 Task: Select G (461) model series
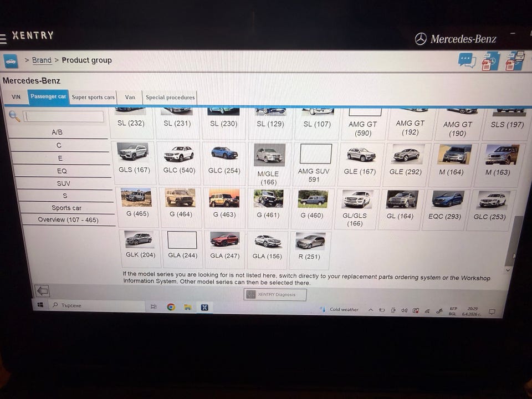click(268, 208)
